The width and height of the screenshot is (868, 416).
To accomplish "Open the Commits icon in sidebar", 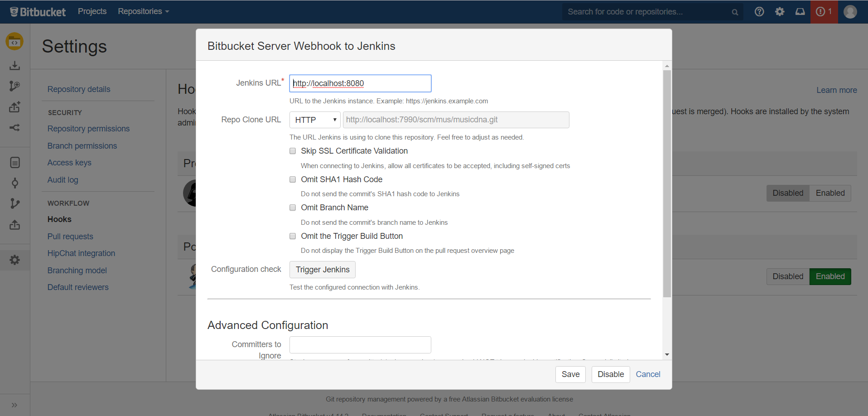I will click(x=15, y=183).
